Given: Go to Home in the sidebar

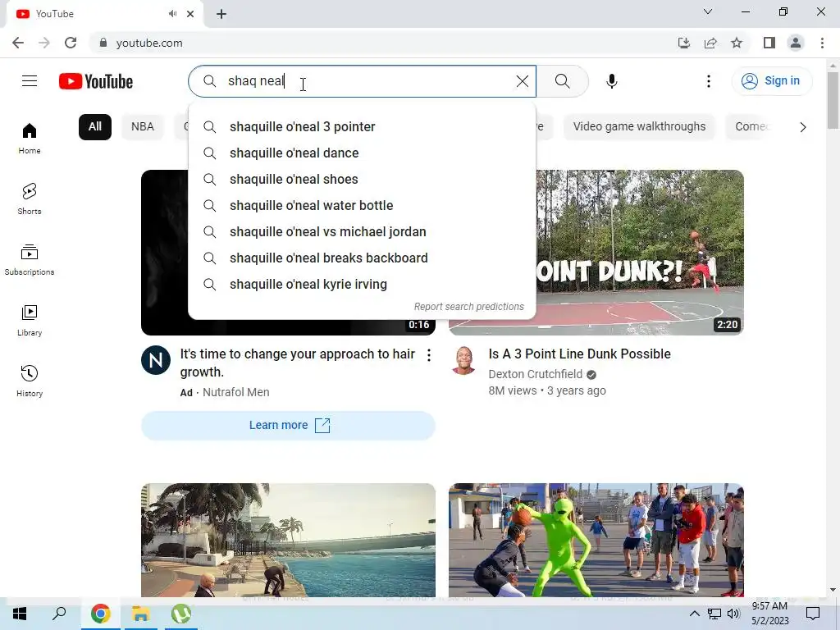Looking at the screenshot, I should [30, 138].
